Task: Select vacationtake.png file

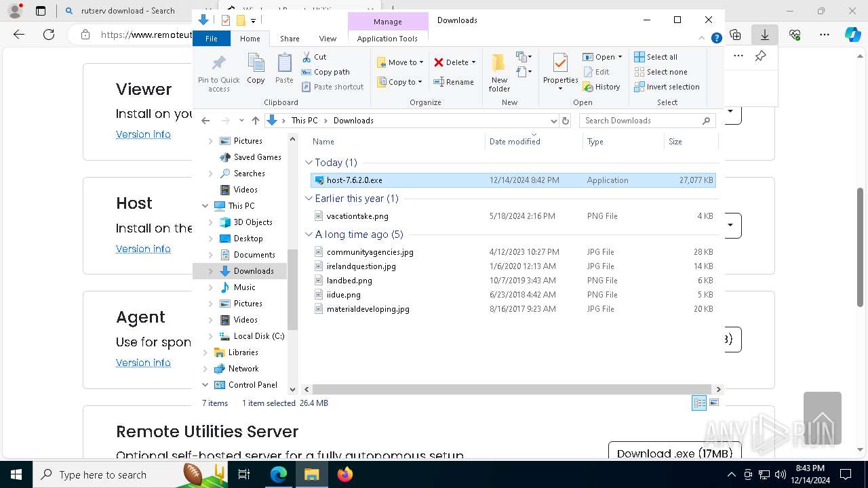Action: (513, 216)
